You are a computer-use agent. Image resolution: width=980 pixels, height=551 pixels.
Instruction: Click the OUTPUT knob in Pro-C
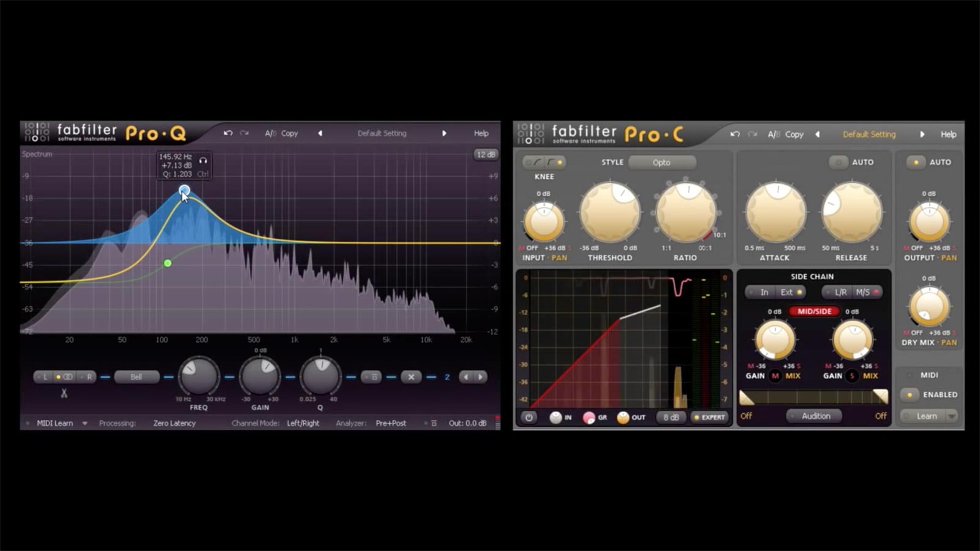(x=929, y=221)
